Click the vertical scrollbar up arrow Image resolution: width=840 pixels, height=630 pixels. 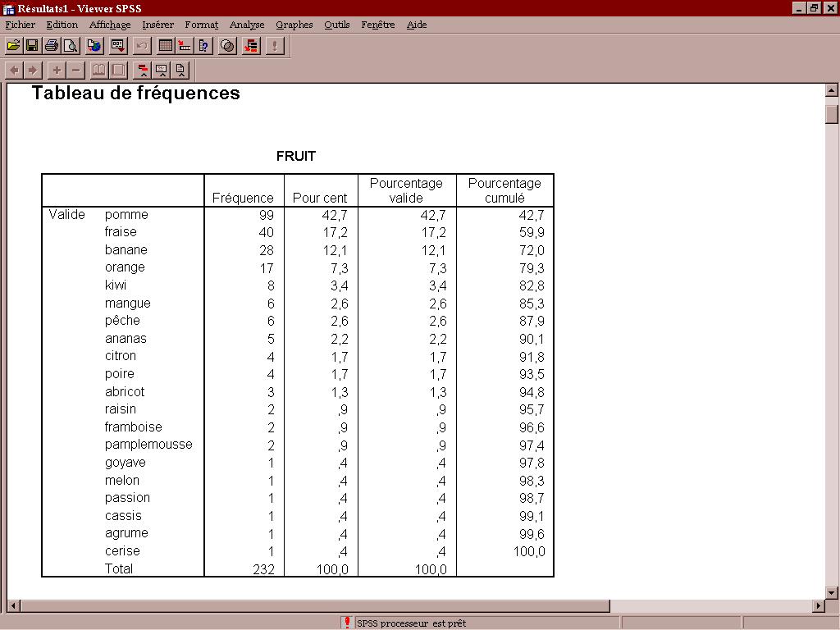(x=832, y=90)
